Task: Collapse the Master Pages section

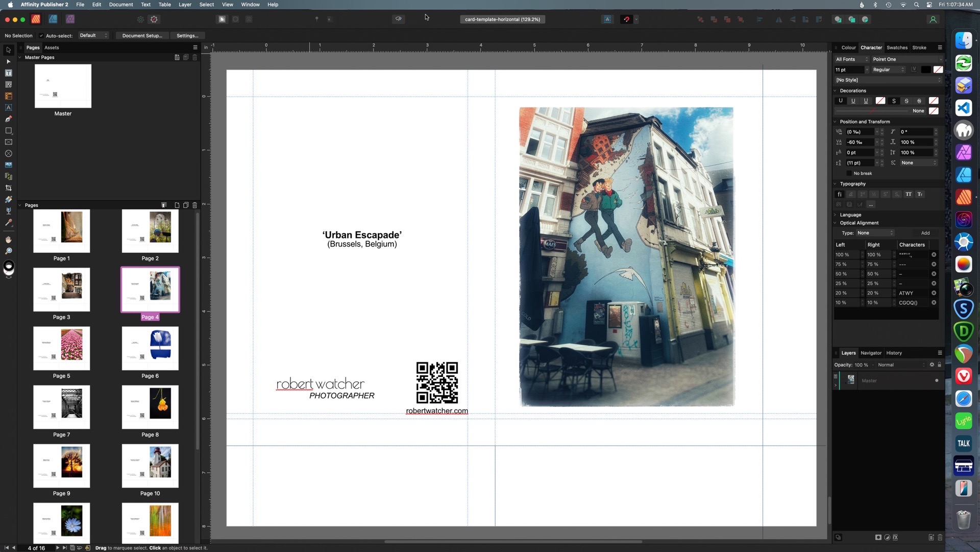Action: [20, 57]
